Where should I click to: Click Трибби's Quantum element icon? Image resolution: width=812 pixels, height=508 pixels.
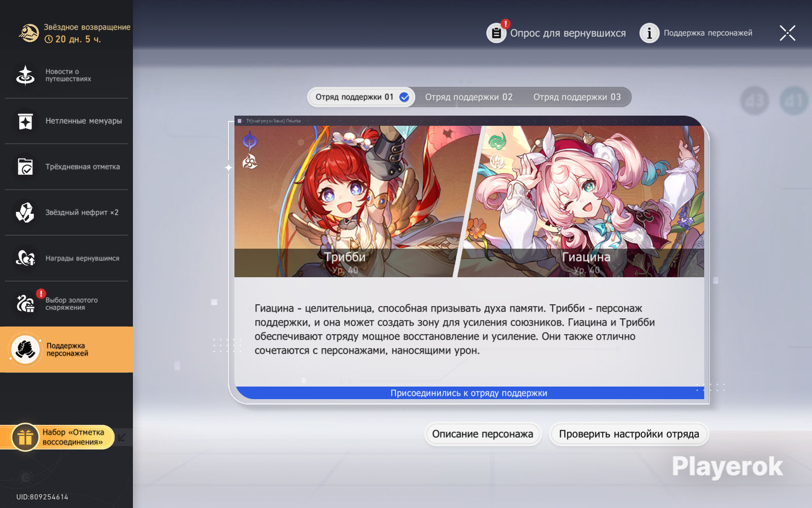[x=250, y=141]
